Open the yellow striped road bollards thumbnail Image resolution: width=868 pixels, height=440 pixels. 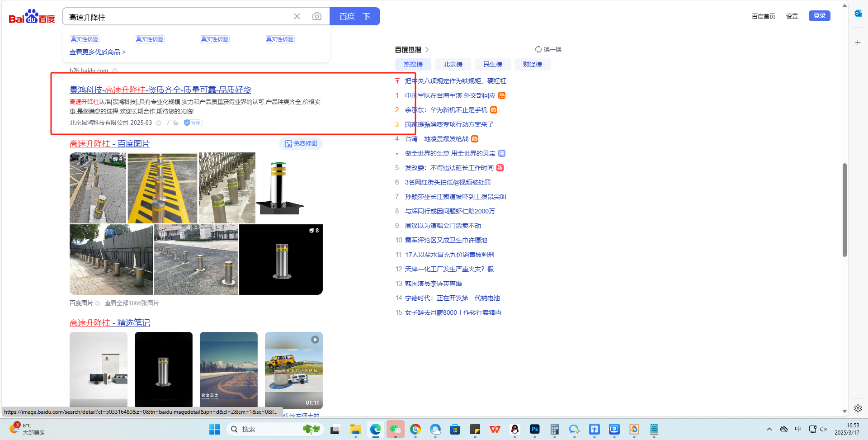point(162,188)
